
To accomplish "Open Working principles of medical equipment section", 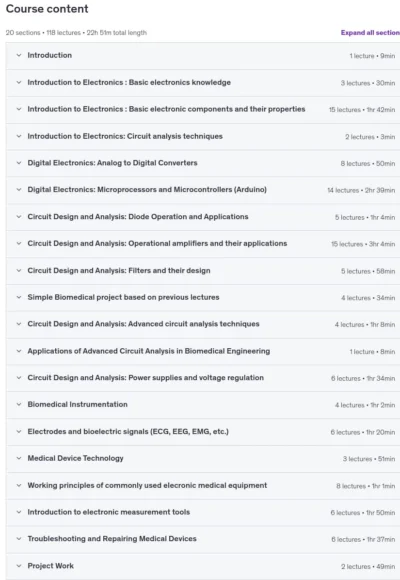I will (203, 486).
